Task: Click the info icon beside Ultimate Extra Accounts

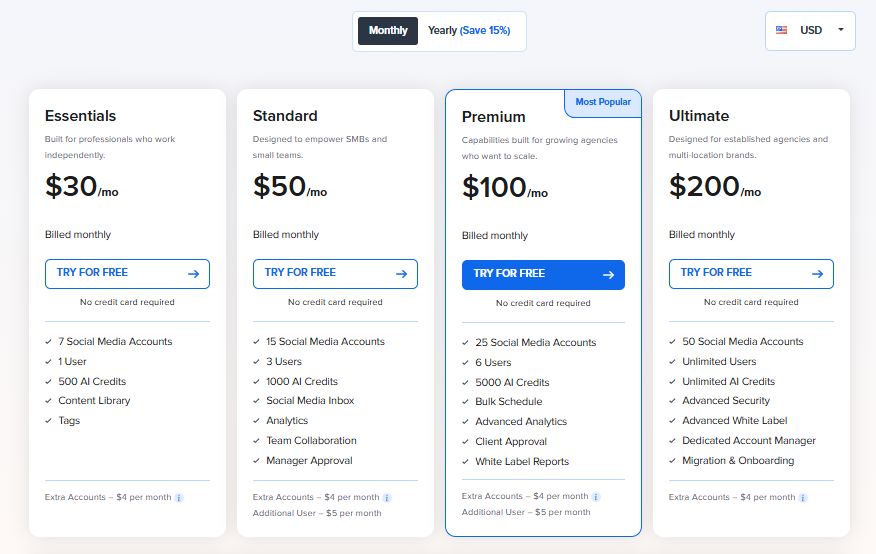Action: pyautogui.click(x=803, y=497)
